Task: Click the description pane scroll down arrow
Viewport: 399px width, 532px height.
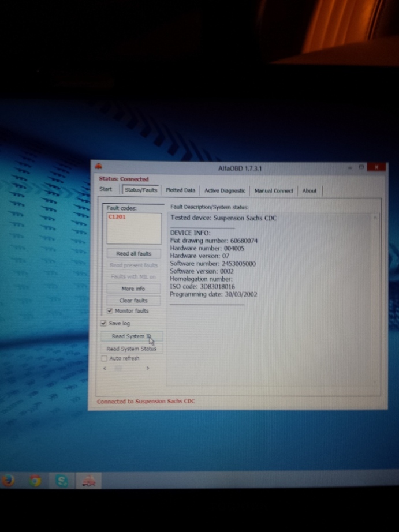Action: coord(375,382)
